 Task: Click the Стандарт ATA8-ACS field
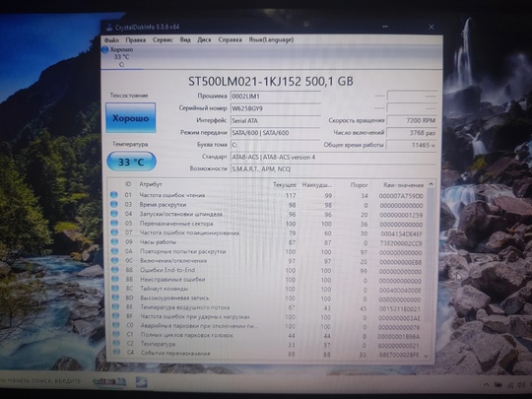(x=334, y=158)
